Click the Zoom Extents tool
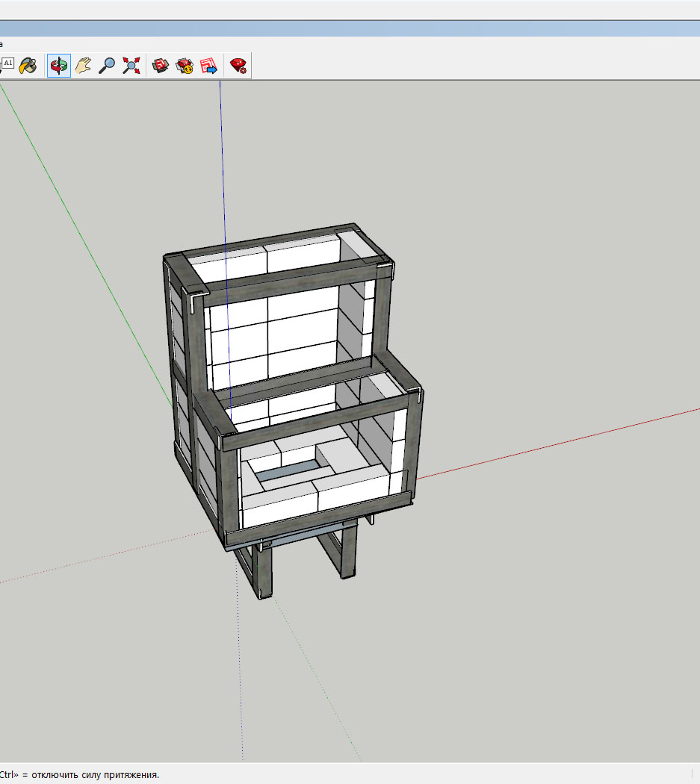Screen dimensions: 700x784 [131, 66]
